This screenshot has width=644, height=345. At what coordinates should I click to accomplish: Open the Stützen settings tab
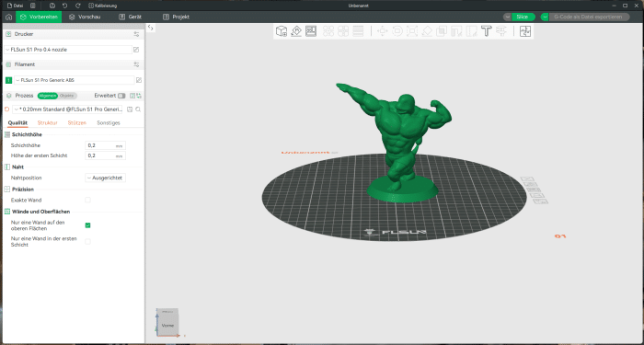[x=77, y=122]
